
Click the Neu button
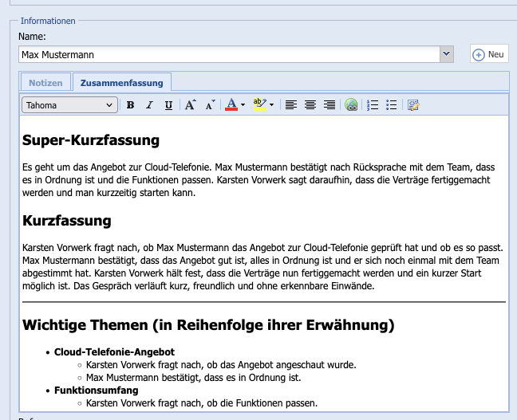point(489,54)
